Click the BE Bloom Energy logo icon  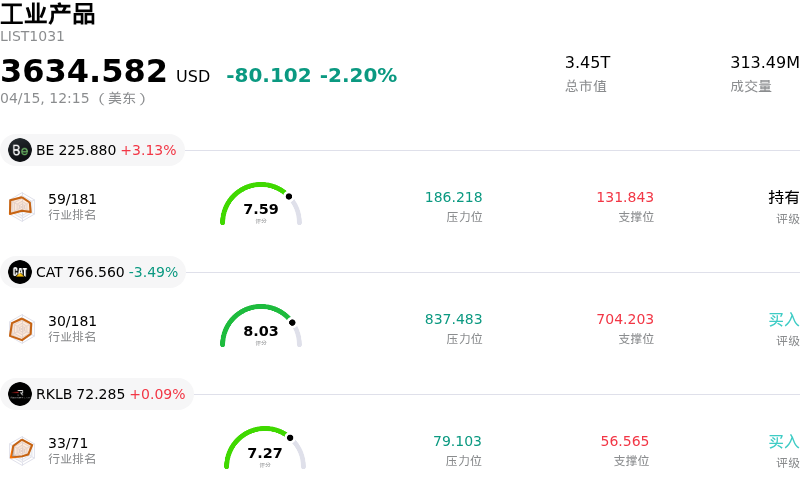tap(20, 150)
